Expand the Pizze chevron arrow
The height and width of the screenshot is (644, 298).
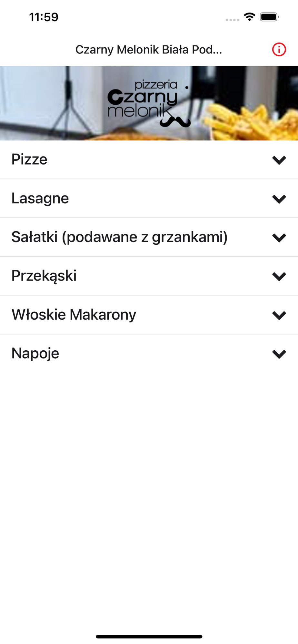pos(279,160)
